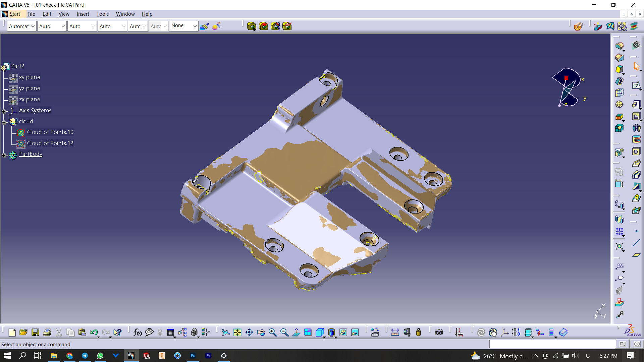Open the notification center icon
This screenshot has width=644, height=362.
click(x=630, y=356)
